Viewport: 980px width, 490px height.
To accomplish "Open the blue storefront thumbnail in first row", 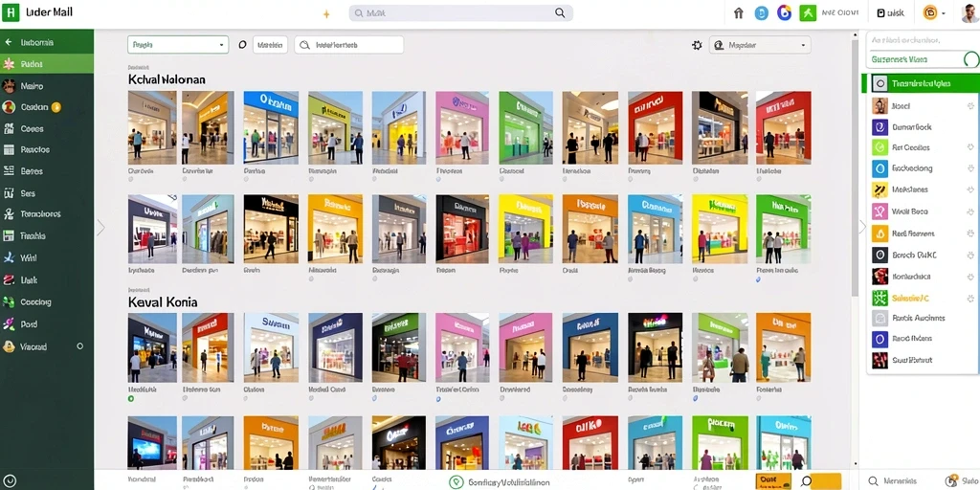I will pyautogui.click(x=271, y=127).
